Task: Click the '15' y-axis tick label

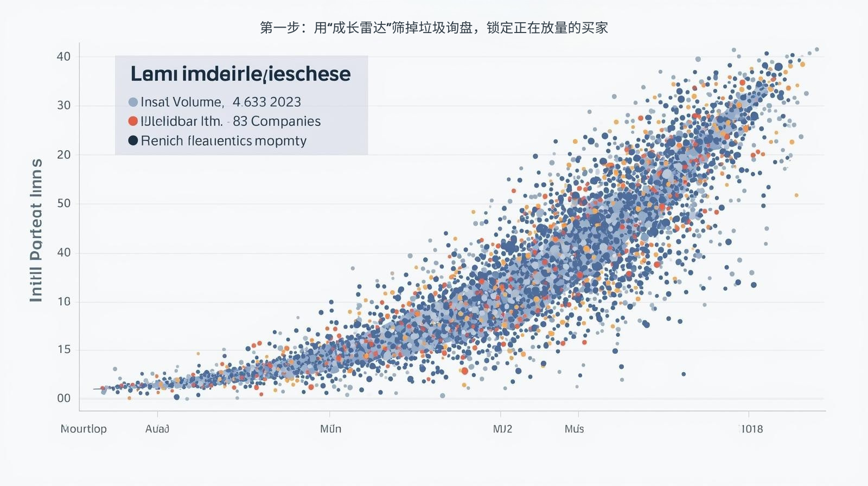Action: coord(64,349)
